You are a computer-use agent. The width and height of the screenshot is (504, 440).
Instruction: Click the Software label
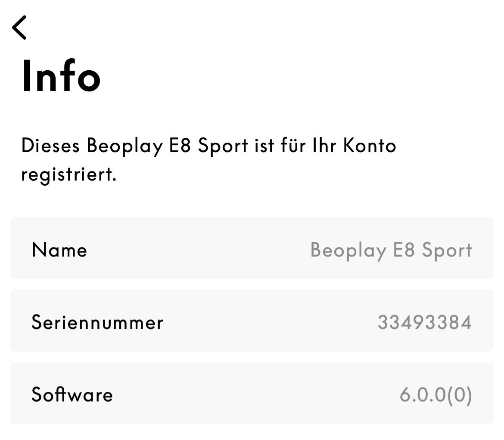pos(72,395)
